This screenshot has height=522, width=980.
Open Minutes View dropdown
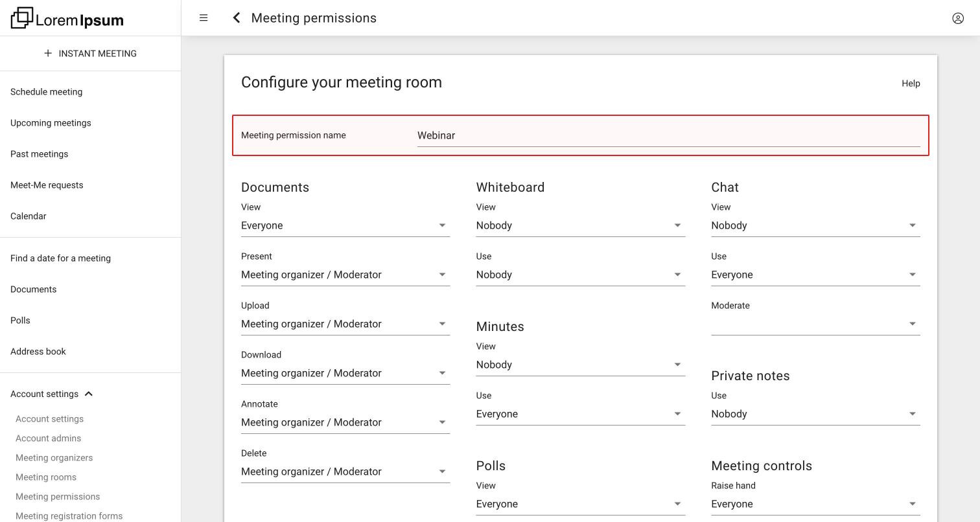(581, 365)
